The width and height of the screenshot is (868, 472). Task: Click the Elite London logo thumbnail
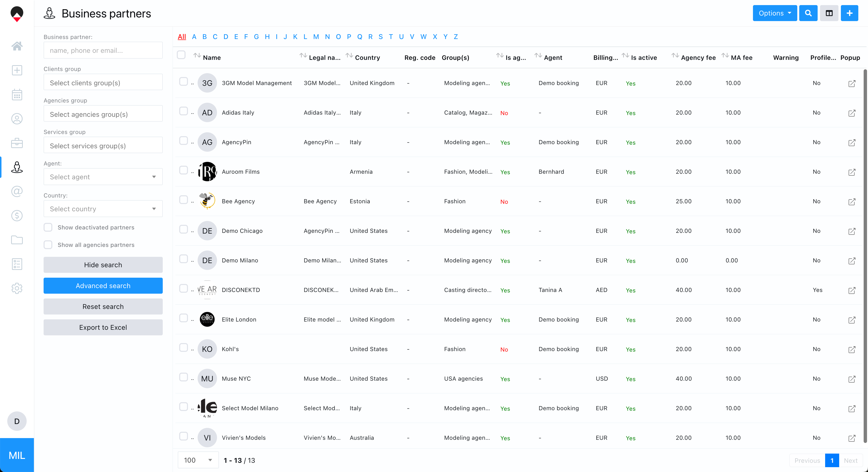pos(207,319)
